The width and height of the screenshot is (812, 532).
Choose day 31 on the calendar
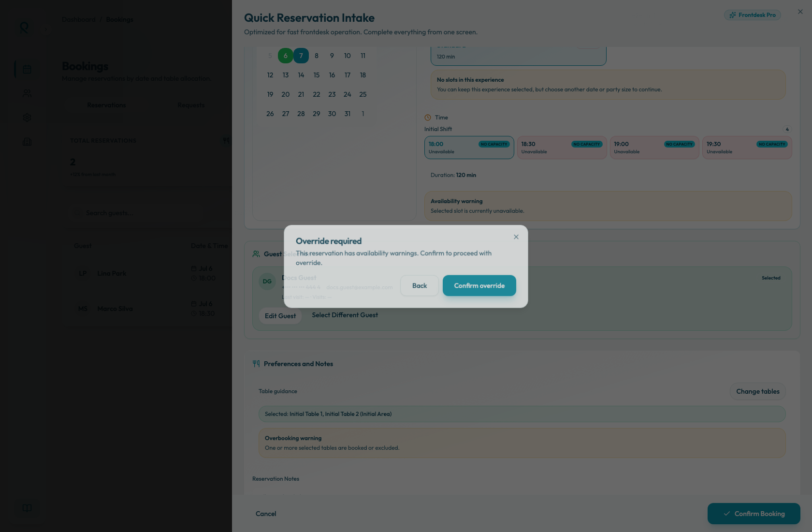pyautogui.click(x=348, y=114)
